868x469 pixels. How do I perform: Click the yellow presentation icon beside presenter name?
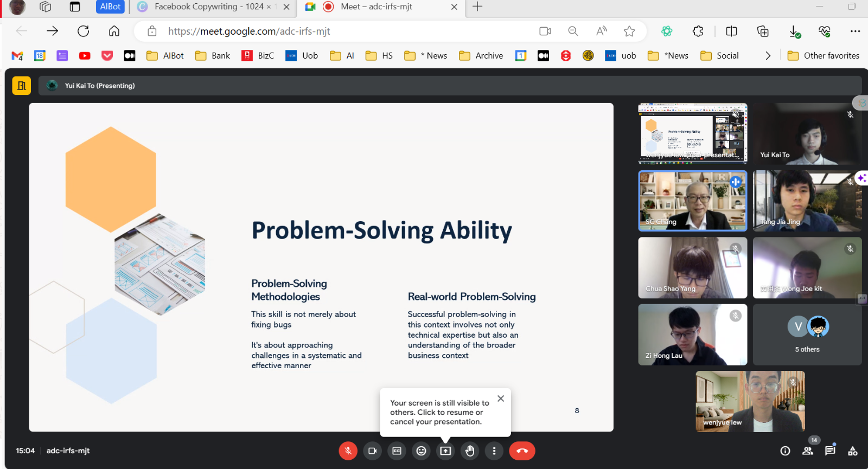click(x=22, y=86)
